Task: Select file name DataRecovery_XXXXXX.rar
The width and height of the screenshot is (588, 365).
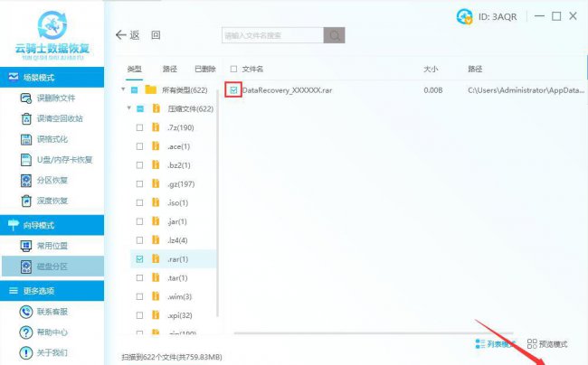Action: tap(287, 90)
